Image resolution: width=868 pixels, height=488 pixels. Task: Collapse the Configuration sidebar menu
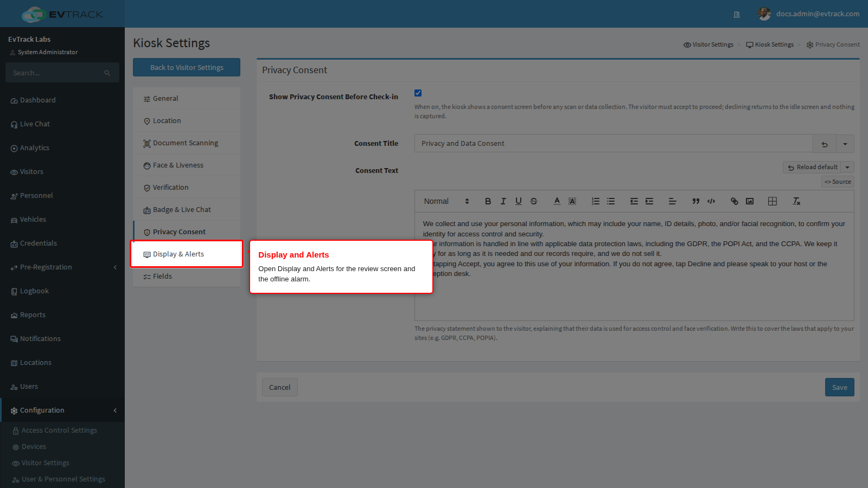(63, 410)
